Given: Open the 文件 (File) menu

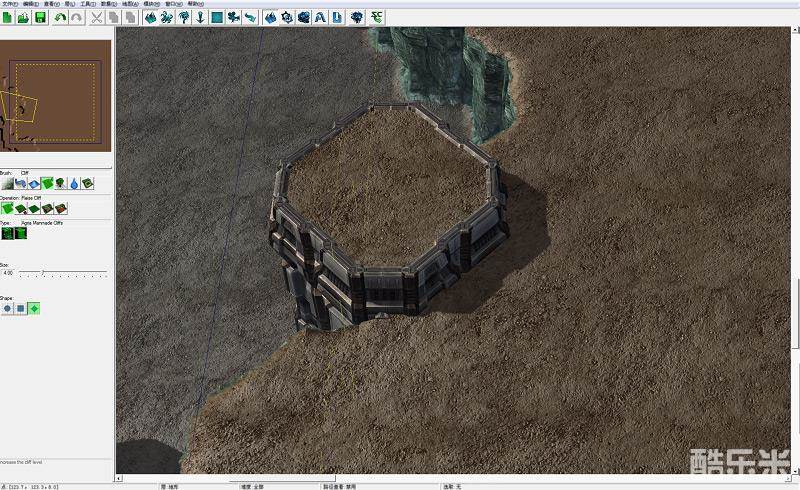Looking at the screenshot, I should point(8,4).
